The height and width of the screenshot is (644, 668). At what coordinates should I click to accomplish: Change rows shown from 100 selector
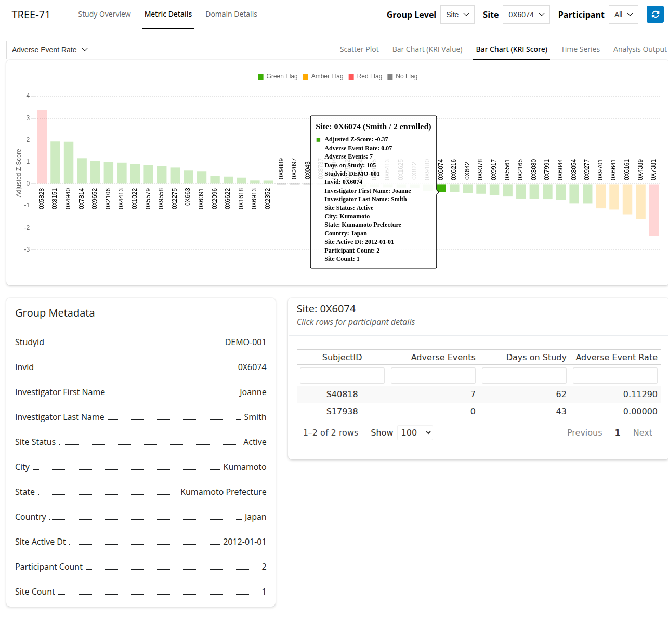point(415,432)
